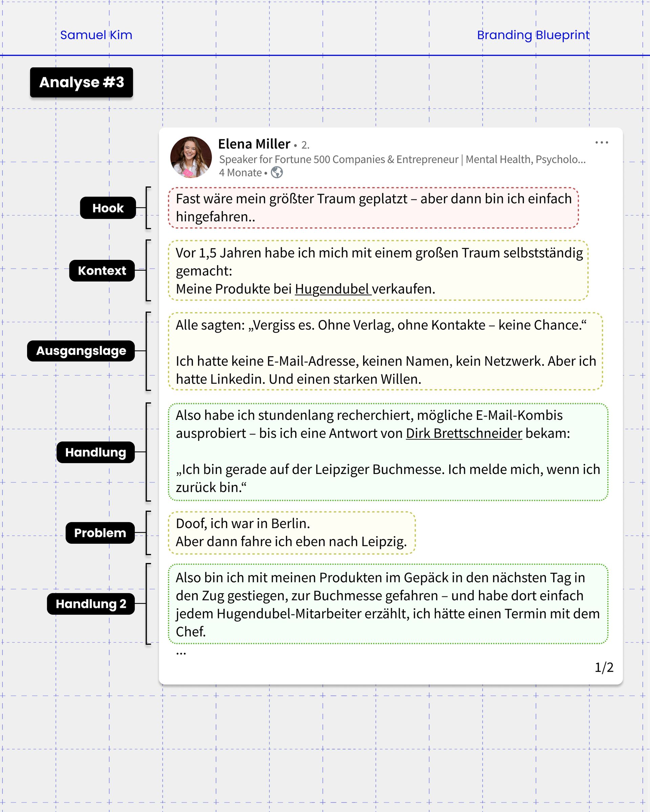Select the Handlung 2 label
Screen dimensions: 650x812
(91, 604)
